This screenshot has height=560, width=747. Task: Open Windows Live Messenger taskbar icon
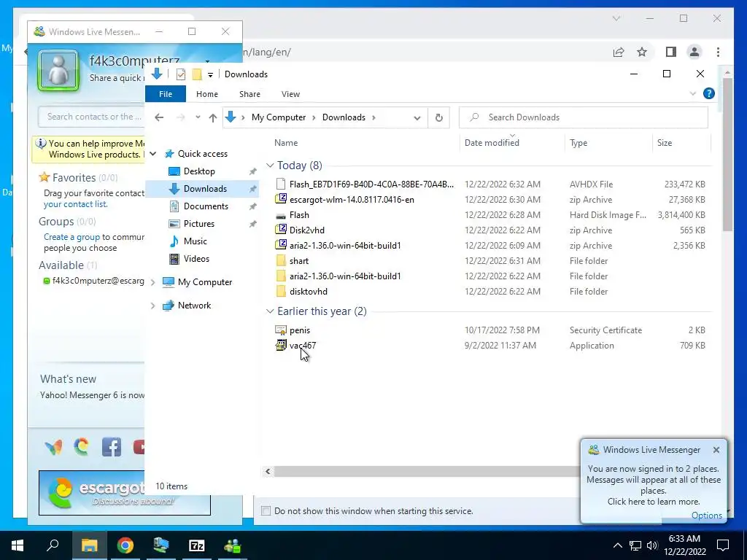coord(233,545)
